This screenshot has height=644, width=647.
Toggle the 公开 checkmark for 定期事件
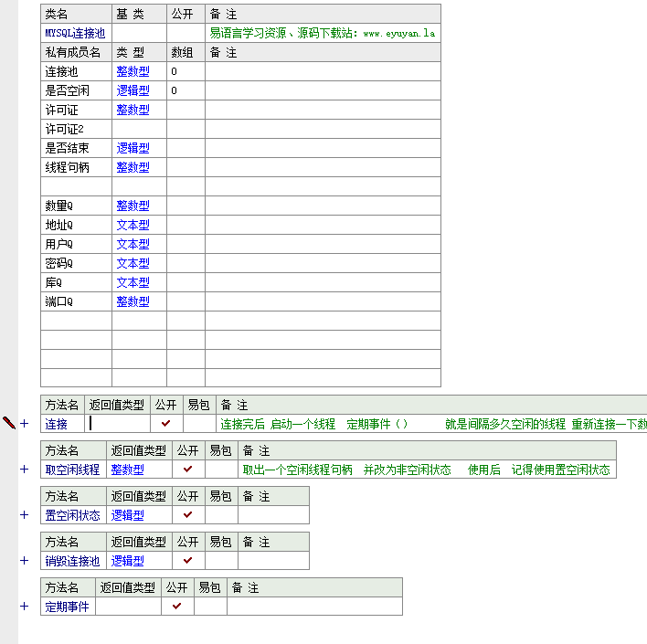(x=176, y=607)
